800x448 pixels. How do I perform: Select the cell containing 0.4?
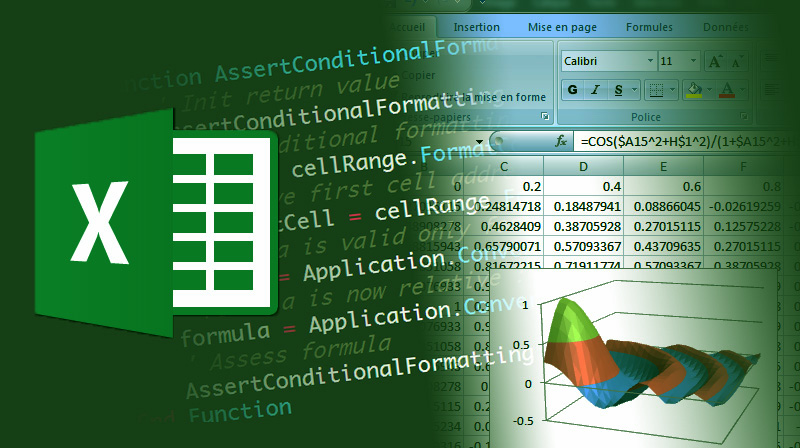583,186
